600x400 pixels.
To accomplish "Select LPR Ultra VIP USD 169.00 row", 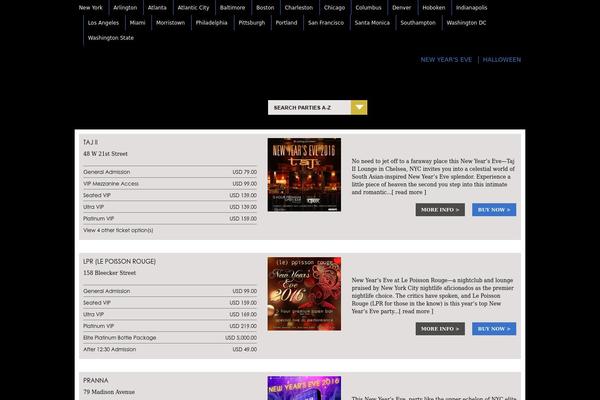I will (170, 315).
